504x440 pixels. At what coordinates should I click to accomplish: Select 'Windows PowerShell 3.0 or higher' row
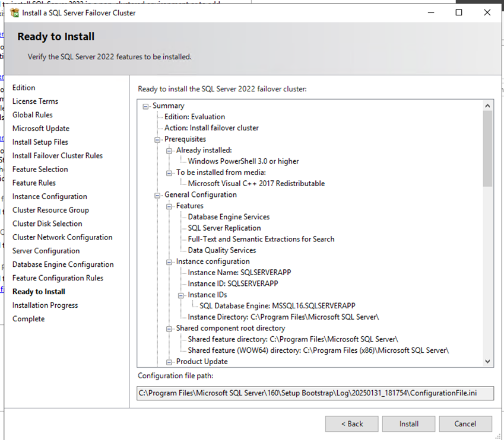coord(243,161)
